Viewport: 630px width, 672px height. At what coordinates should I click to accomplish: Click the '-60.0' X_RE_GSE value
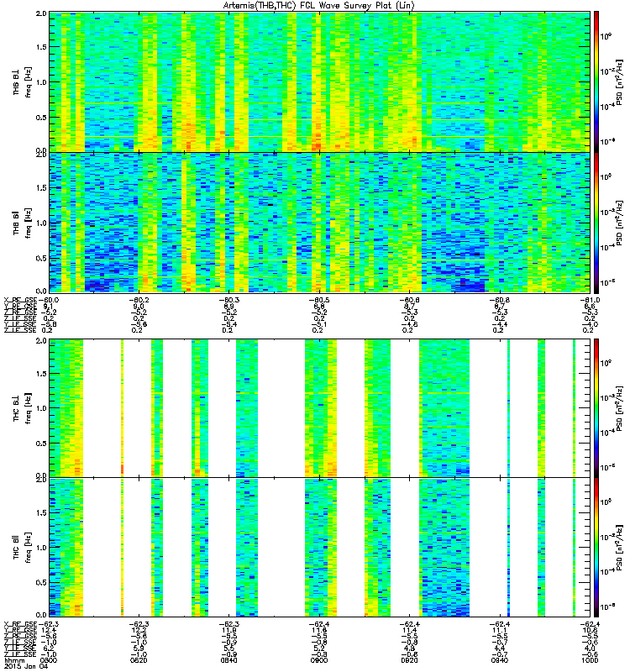[49, 300]
